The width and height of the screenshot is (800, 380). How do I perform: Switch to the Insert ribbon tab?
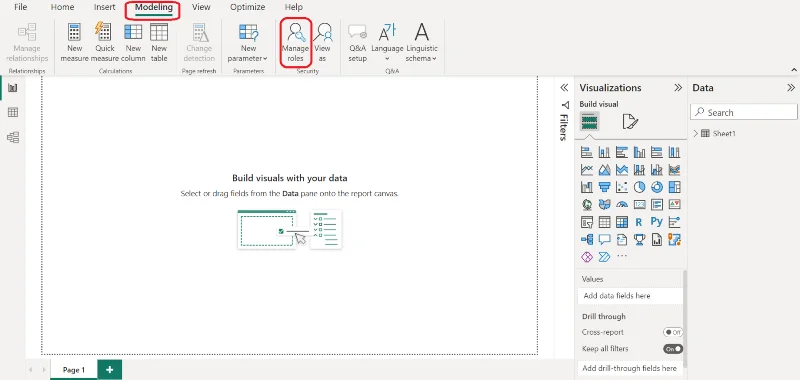click(x=105, y=7)
